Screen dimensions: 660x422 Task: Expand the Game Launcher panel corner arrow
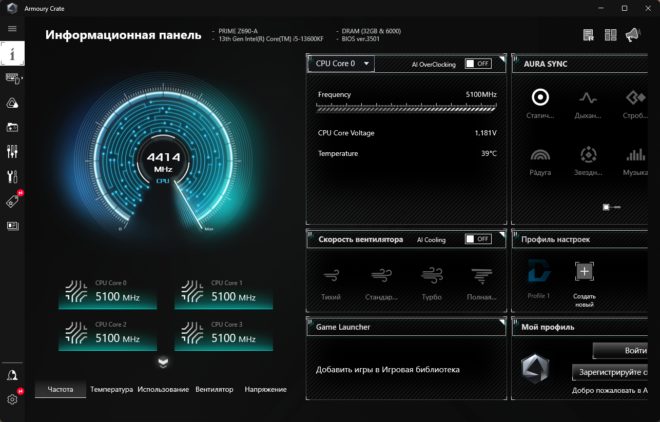[x=502, y=321]
